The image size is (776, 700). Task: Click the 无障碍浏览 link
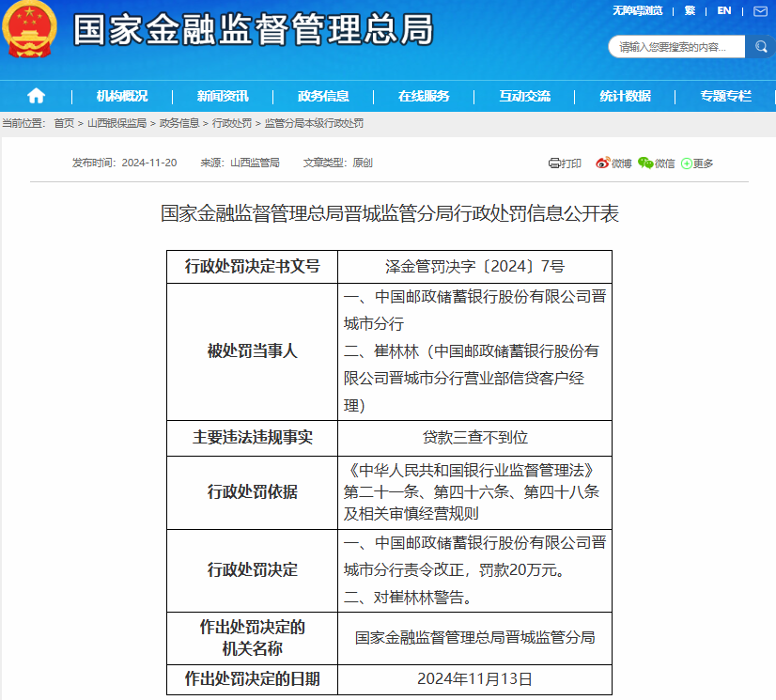tap(637, 11)
